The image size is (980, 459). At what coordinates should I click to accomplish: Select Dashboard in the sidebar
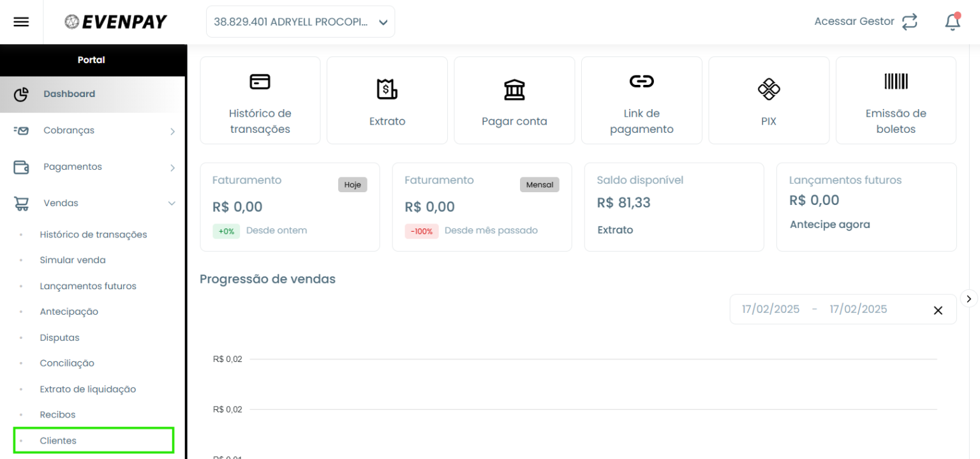pyautogui.click(x=93, y=94)
